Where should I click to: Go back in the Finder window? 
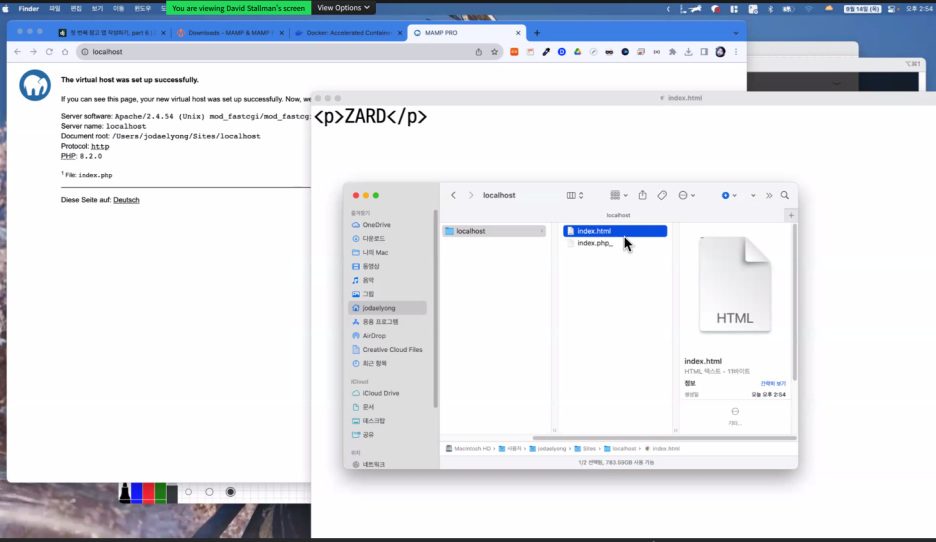pos(454,195)
